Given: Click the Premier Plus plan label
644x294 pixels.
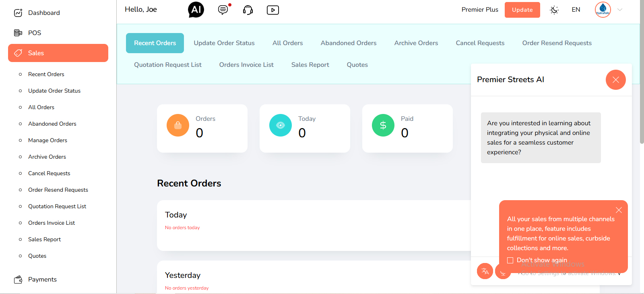Looking at the screenshot, I should click(480, 10).
